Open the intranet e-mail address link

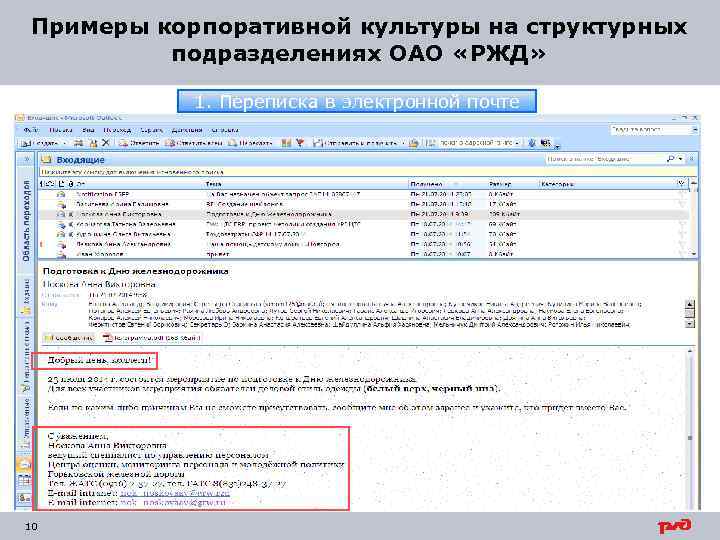tap(175, 493)
